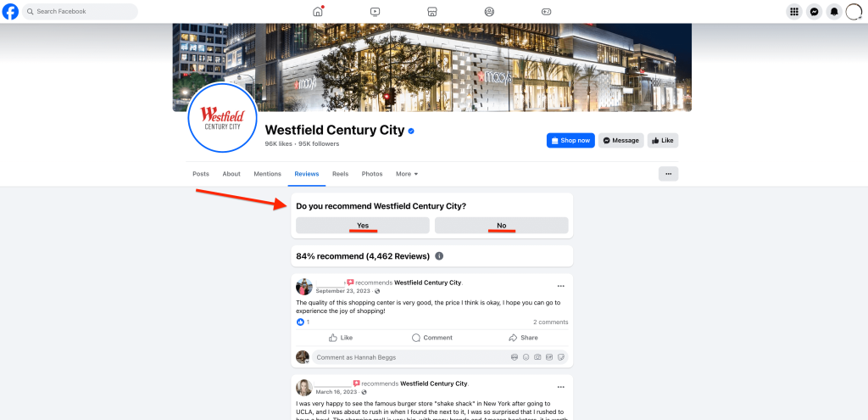Open the Messenger icon
Image resolution: width=868 pixels, height=420 pixels.
pos(814,12)
